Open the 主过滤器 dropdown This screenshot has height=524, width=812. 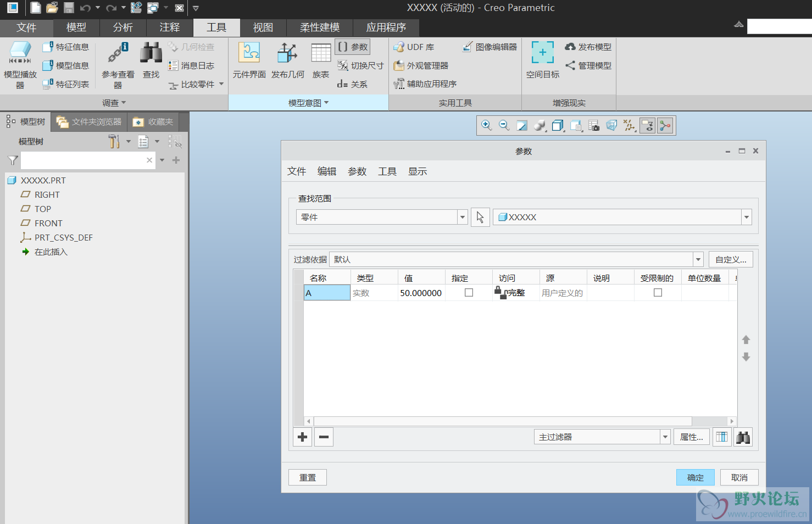tap(665, 437)
